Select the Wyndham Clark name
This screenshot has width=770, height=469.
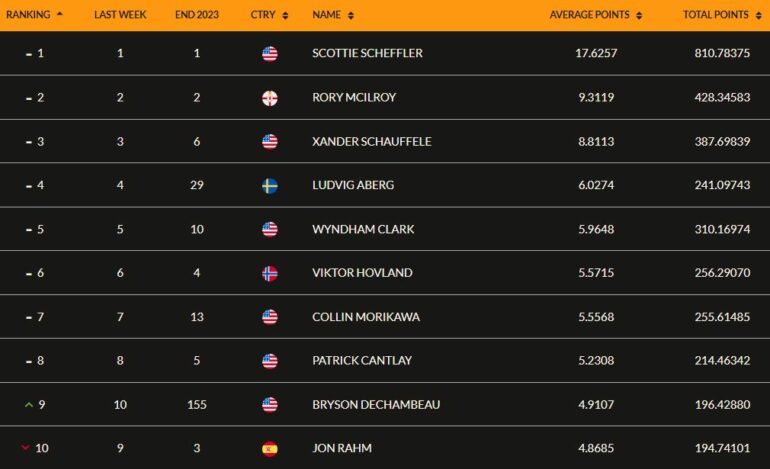point(363,229)
